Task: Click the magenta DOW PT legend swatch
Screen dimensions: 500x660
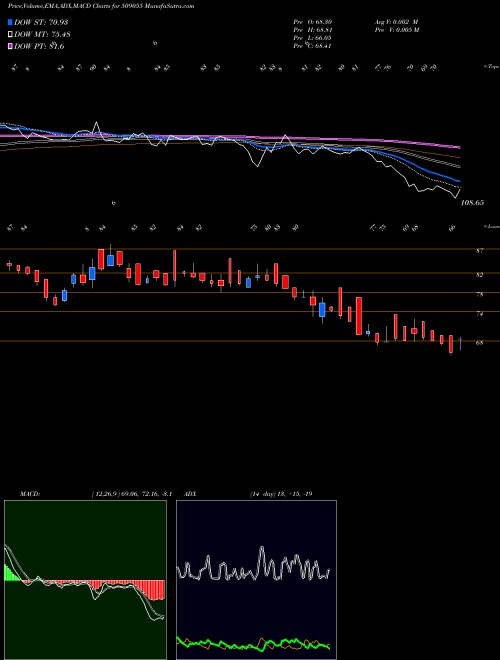Action: click(x=11, y=46)
